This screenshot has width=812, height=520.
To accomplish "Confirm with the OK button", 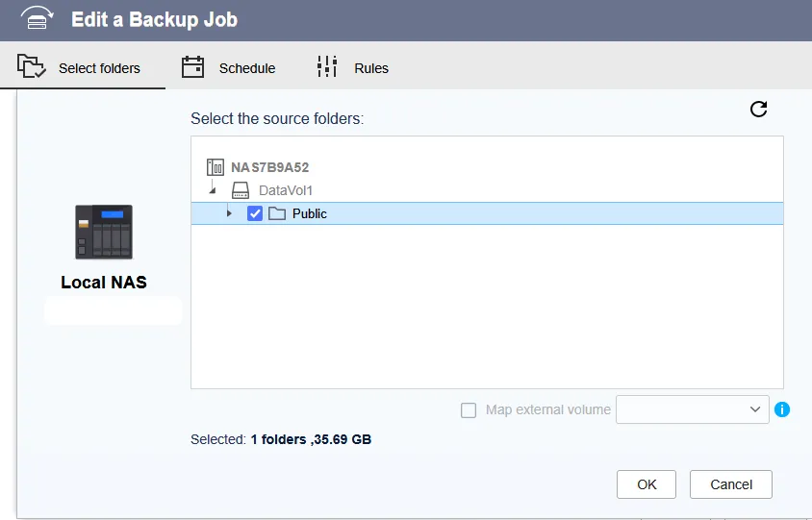I will coord(647,484).
